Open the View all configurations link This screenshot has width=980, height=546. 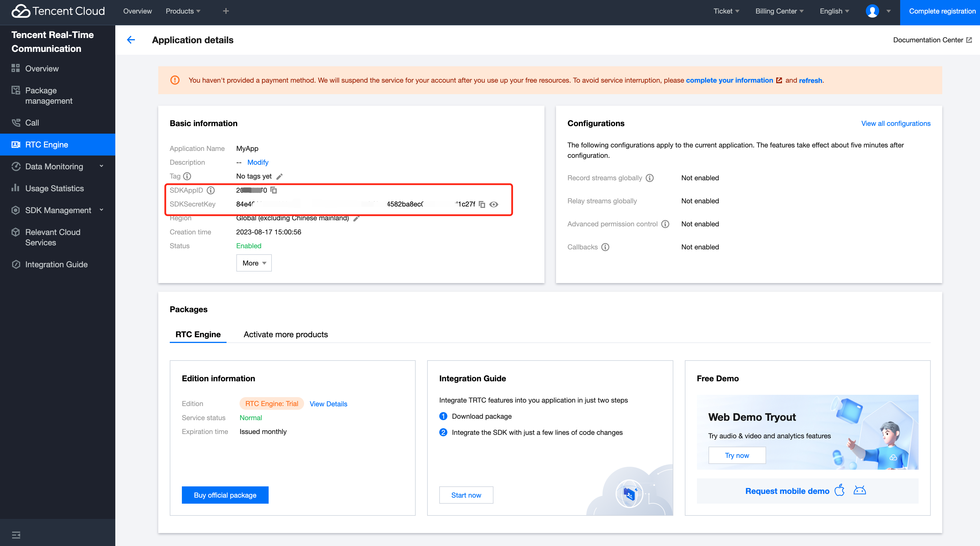coord(896,124)
